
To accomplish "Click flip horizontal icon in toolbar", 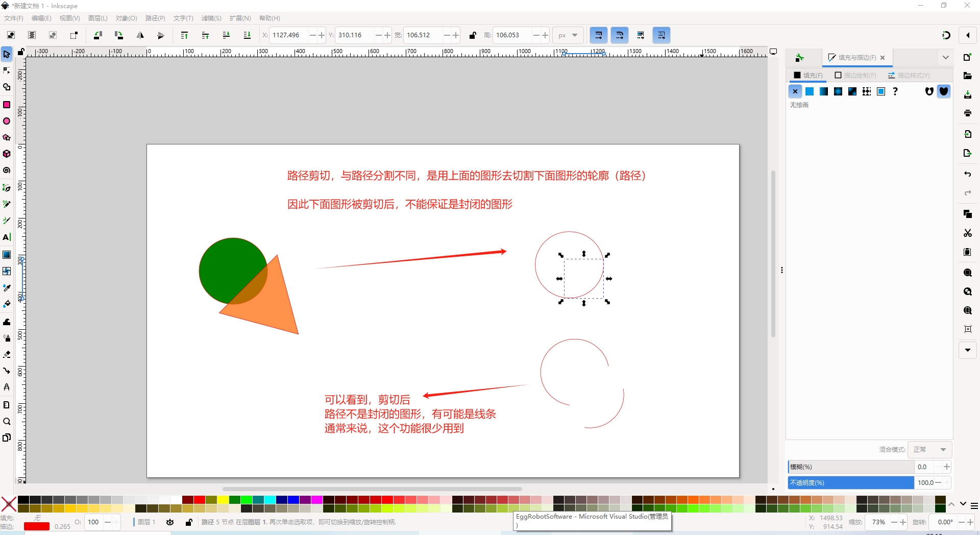I will (140, 35).
